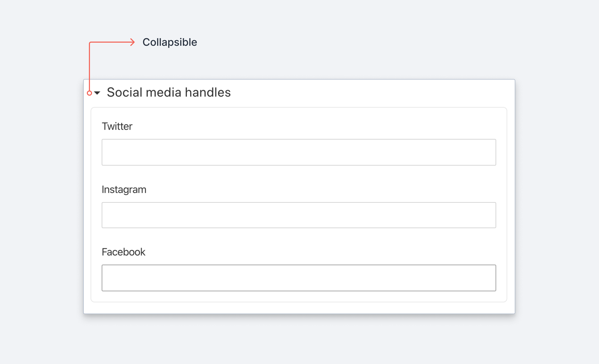
Task: Click inside the Twitter input field
Action: tap(298, 152)
